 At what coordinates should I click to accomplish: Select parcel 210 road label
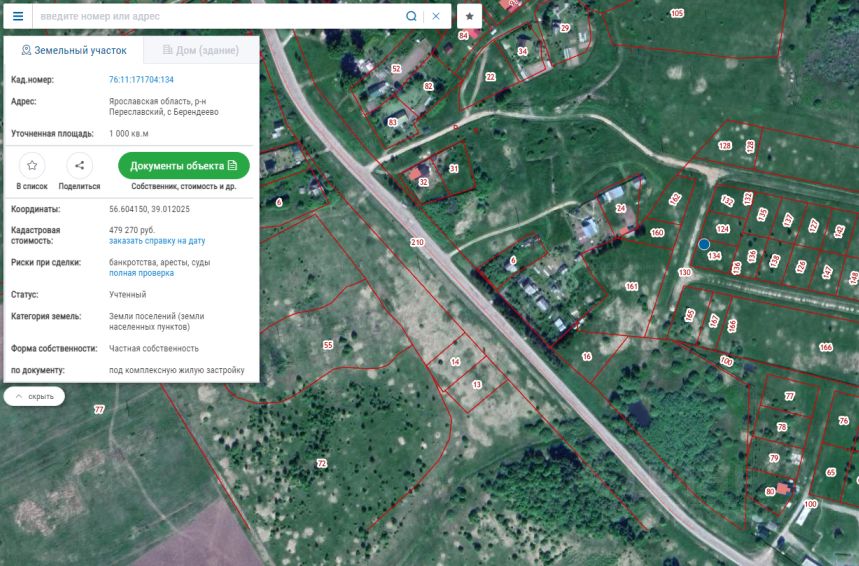(417, 242)
